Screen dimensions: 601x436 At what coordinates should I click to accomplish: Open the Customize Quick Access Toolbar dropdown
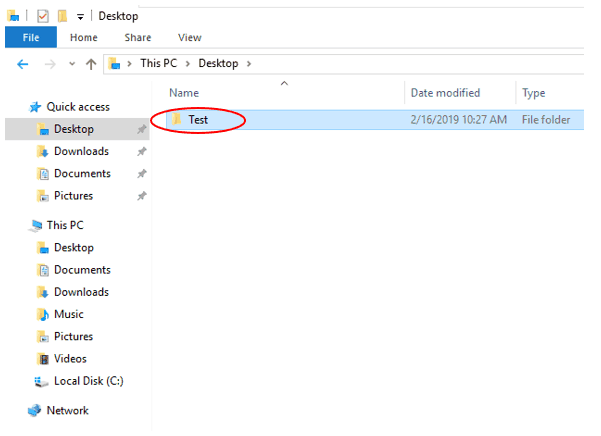coord(80,17)
